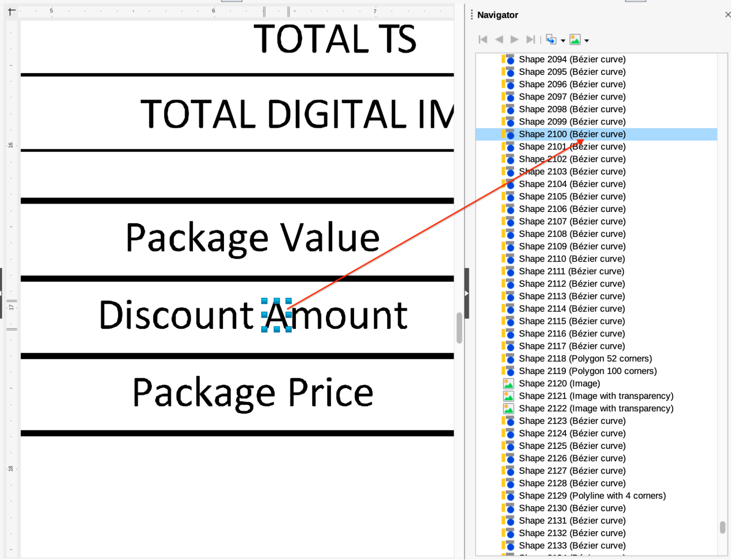The height and width of the screenshot is (560, 731).
Task: Select Shape 2129 (Polyline with 4 corners)
Action: coord(592,496)
